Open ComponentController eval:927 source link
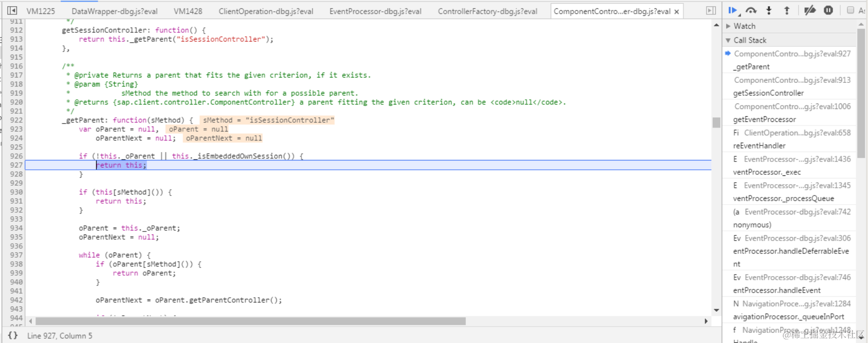 click(792, 53)
